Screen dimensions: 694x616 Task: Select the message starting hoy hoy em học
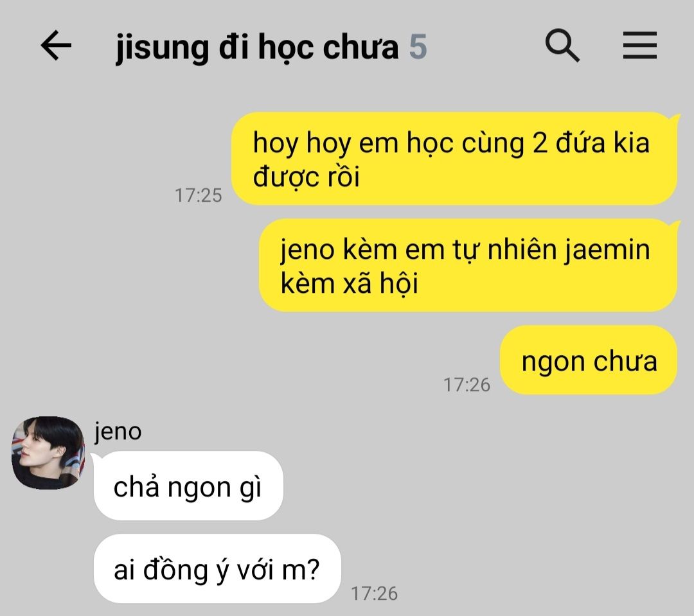(454, 159)
